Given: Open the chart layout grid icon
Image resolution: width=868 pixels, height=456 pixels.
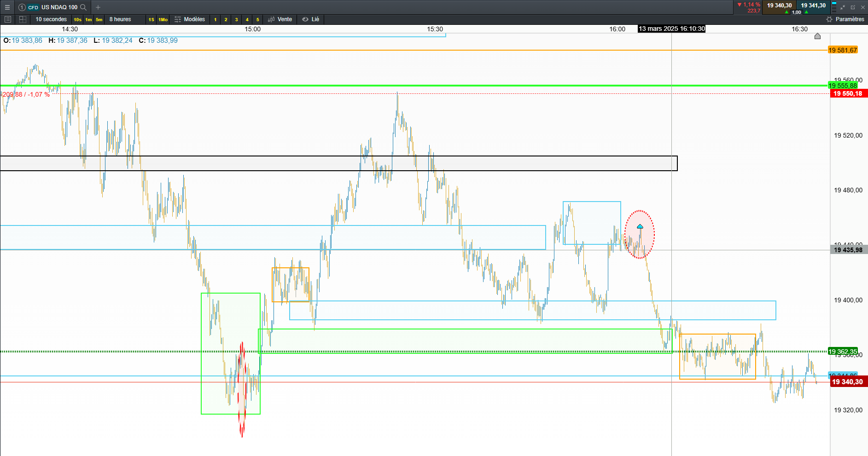Looking at the screenshot, I should tap(23, 19).
